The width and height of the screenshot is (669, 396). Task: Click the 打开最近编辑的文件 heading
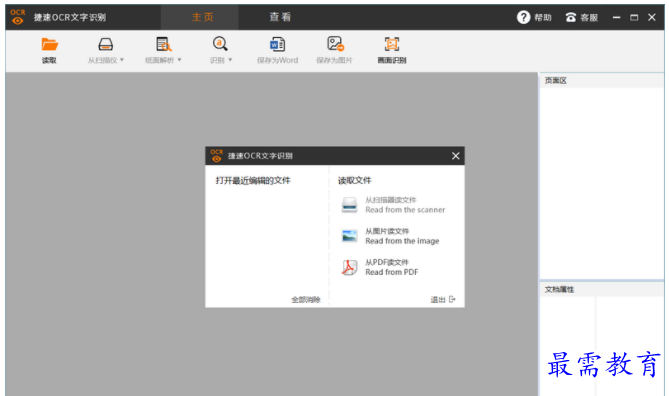(x=253, y=181)
